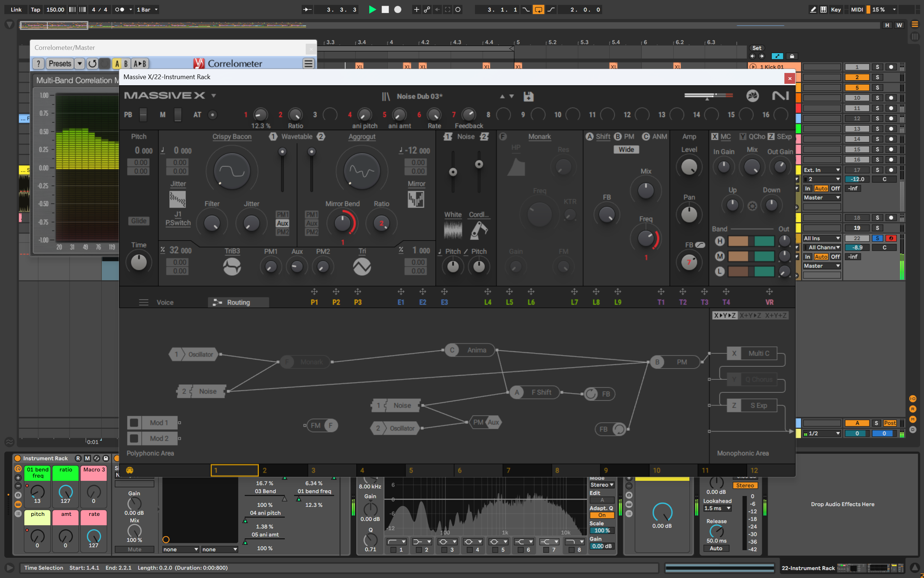
Task: Save the Massive X preset with disk icon
Action: click(x=528, y=96)
